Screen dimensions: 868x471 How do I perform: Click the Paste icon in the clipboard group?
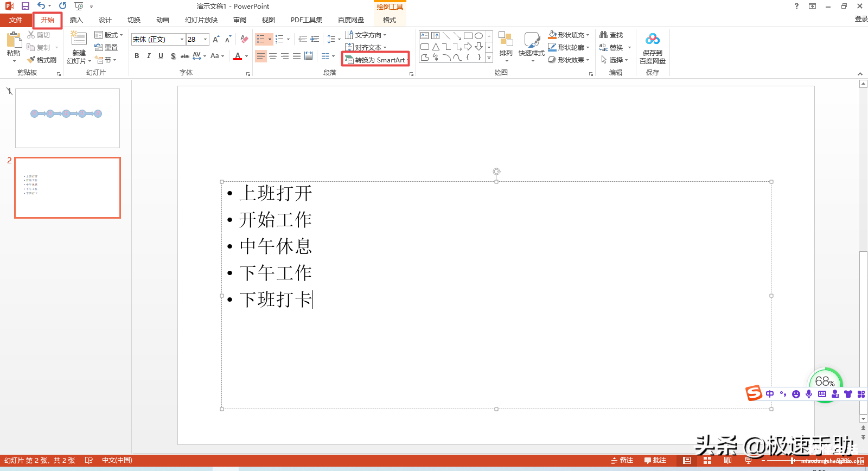[14, 40]
